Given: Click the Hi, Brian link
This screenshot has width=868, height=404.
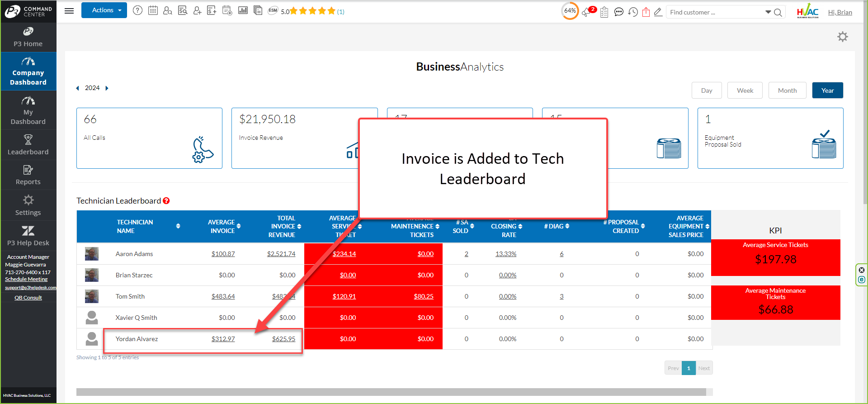Looking at the screenshot, I should pyautogui.click(x=840, y=12).
